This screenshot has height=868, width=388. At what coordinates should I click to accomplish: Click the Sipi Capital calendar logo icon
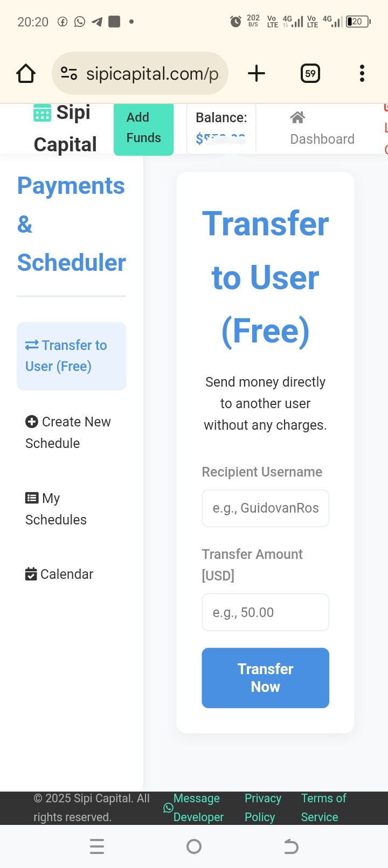coord(43,113)
